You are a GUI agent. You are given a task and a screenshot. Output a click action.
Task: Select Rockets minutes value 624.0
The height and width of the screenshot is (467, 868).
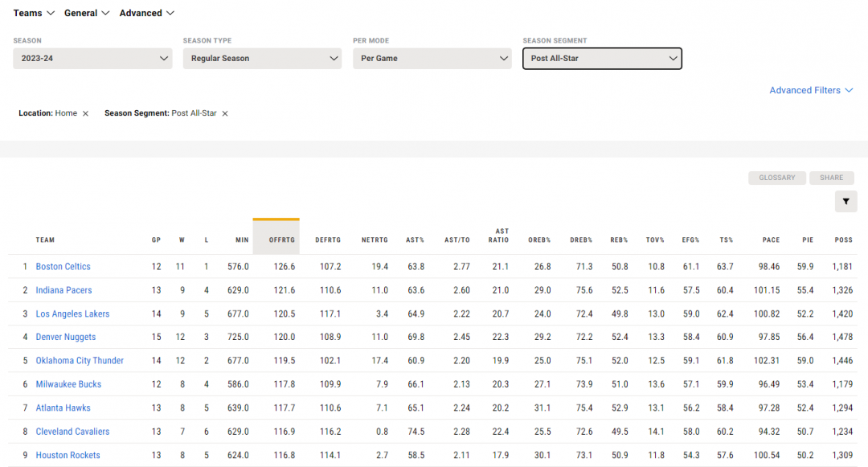[238, 456]
